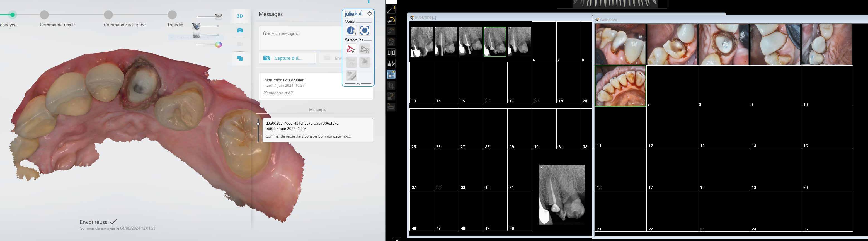The height and width of the screenshot is (241, 868).
Task: Adjust the color wheel texture slider
Action: click(218, 45)
